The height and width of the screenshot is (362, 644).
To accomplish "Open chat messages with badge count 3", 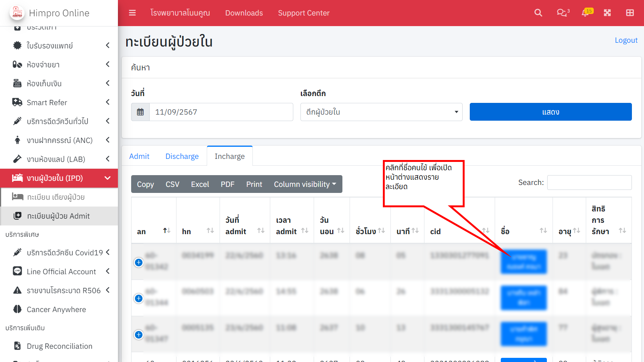I will 562,12.
